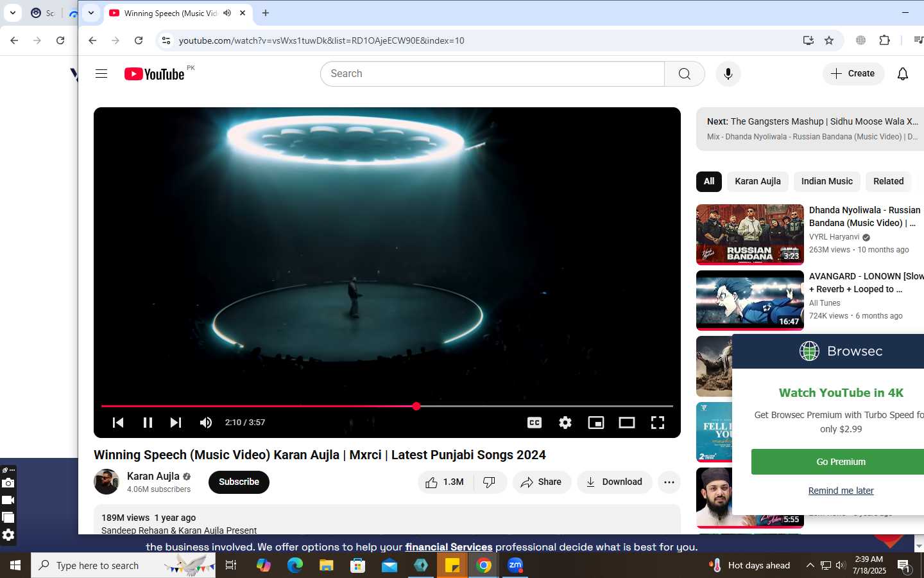Switch to miniplayer mode
Screen dimensions: 924x578
596,423
